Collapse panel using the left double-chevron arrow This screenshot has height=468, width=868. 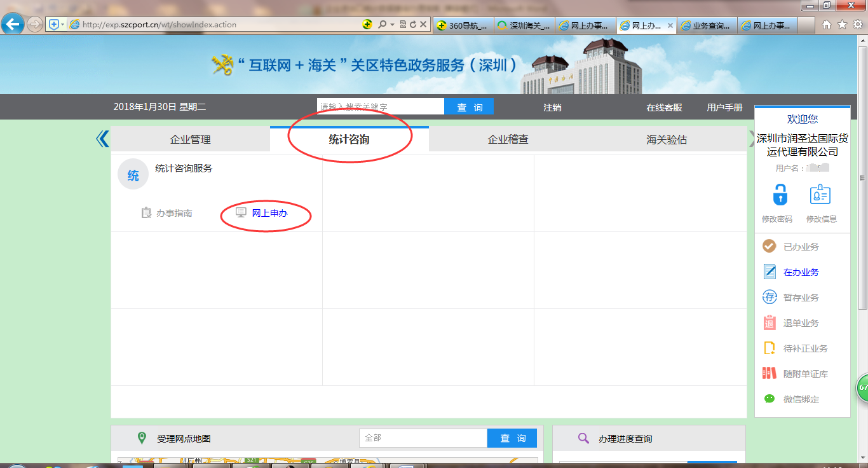102,138
